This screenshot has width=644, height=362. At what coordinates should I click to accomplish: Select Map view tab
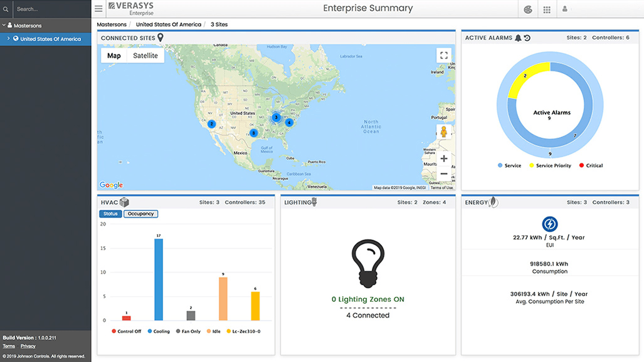tap(113, 55)
